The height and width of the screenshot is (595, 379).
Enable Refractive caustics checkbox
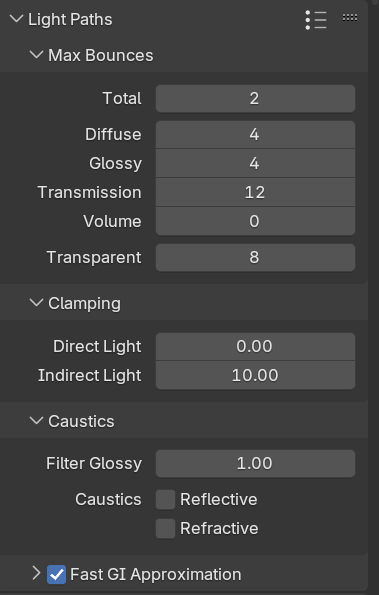click(165, 529)
